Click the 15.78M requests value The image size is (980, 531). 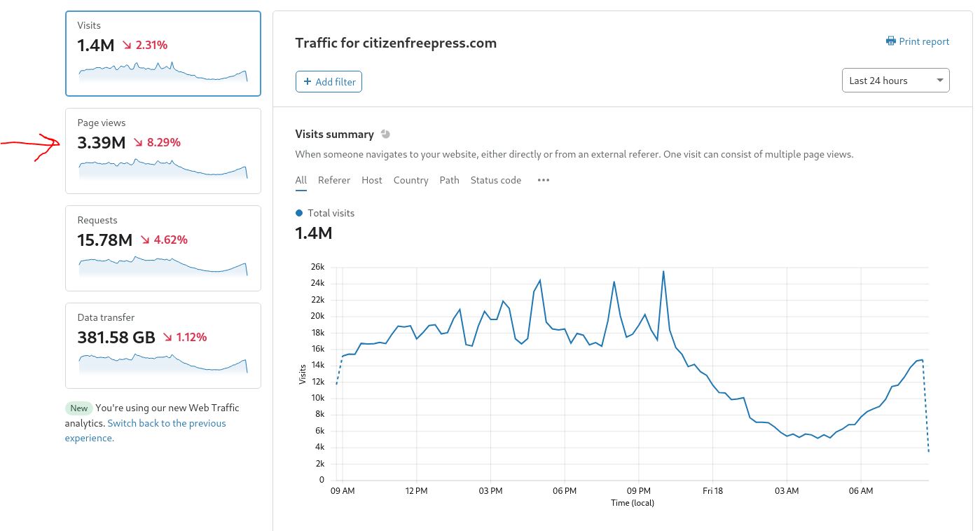point(105,240)
